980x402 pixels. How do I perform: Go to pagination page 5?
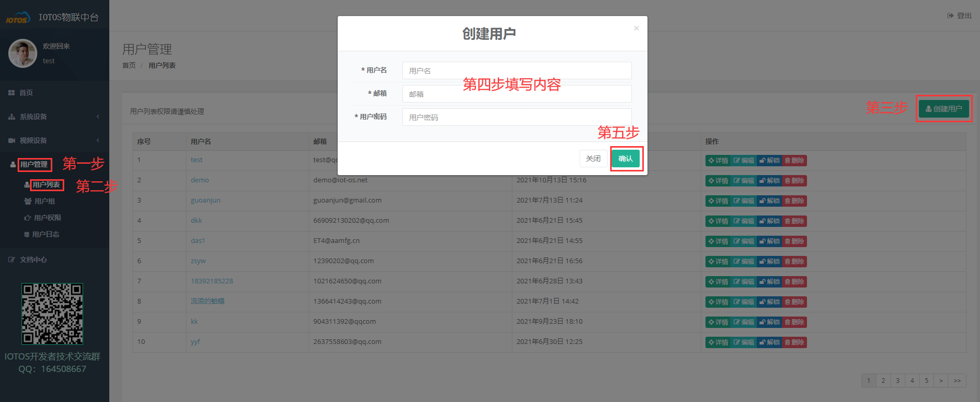coord(927,381)
